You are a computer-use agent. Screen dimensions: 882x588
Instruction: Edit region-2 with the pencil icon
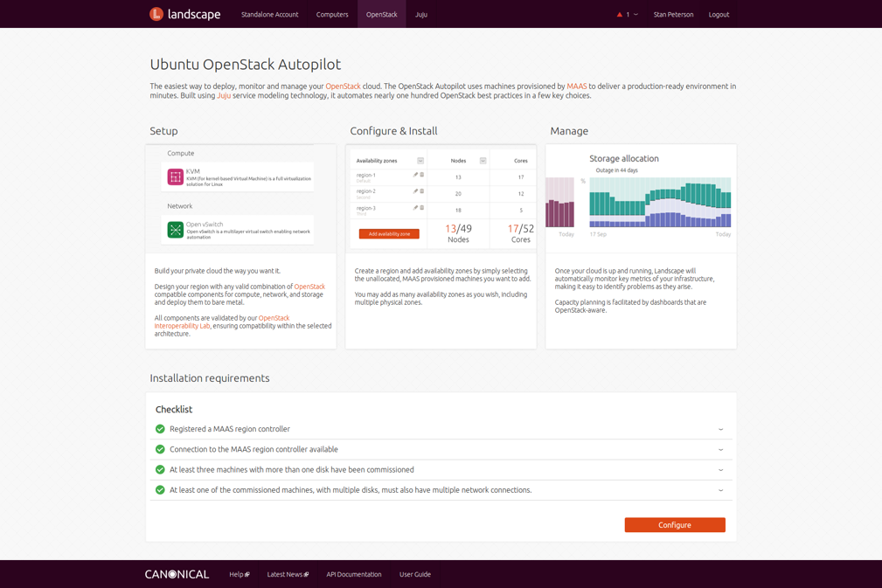pos(416,191)
